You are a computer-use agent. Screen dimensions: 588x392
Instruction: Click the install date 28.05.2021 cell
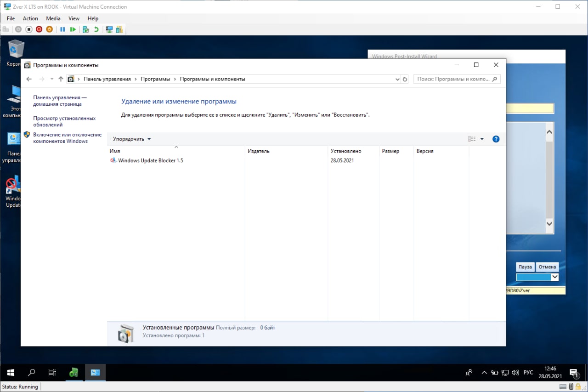(342, 160)
